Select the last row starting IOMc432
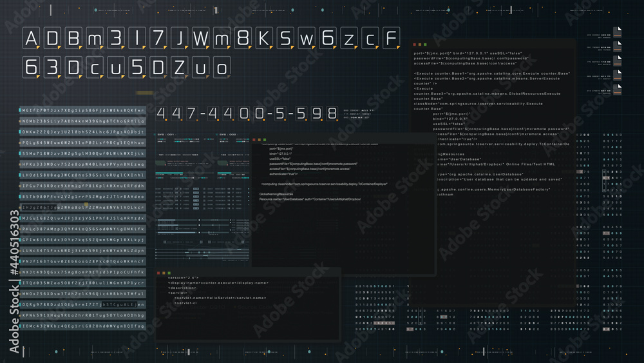The width and height of the screenshot is (644, 363). click(x=82, y=326)
